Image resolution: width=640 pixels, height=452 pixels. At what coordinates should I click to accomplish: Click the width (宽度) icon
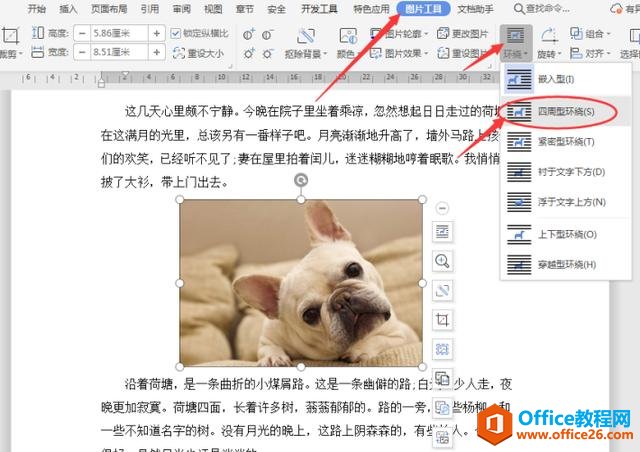tap(38, 52)
